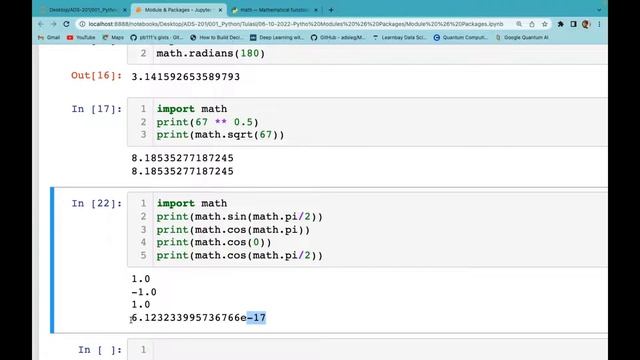640x360 pixels.
Task: Open the Deep Learning wit... bookmark
Action: coord(277,37)
